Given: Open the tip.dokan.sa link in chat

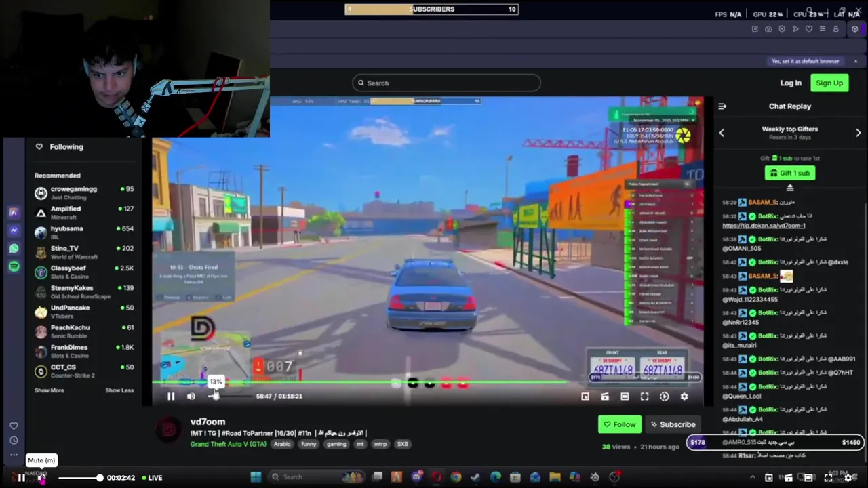Looking at the screenshot, I should (764, 226).
